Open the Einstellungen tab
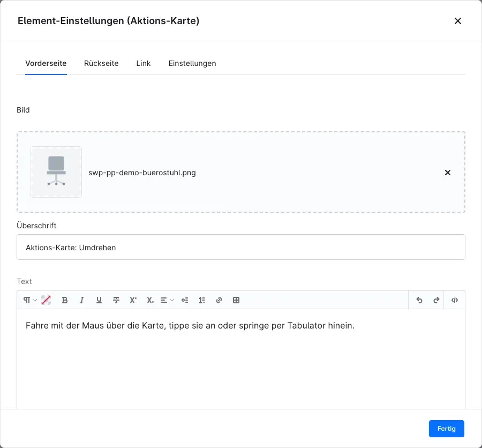The height and width of the screenshot is (448, 482). point(192,63)
